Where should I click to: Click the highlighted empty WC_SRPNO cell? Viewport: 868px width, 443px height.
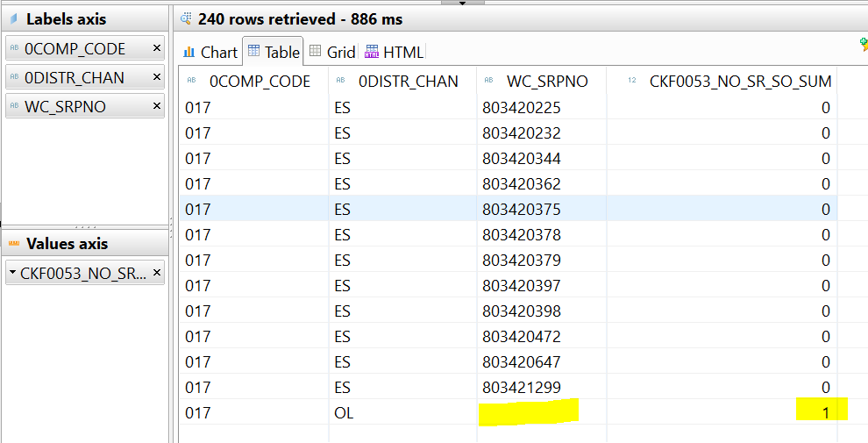529,412
